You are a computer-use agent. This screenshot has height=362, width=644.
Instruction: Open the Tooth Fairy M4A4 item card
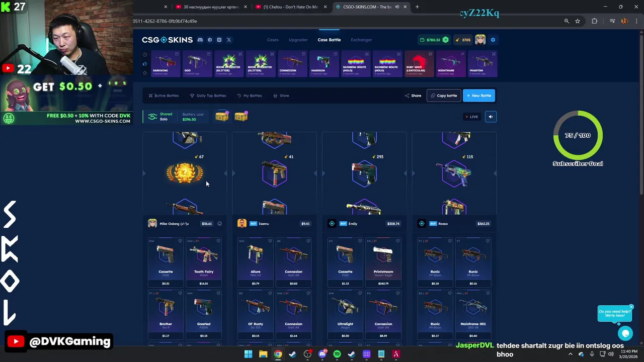204,262
